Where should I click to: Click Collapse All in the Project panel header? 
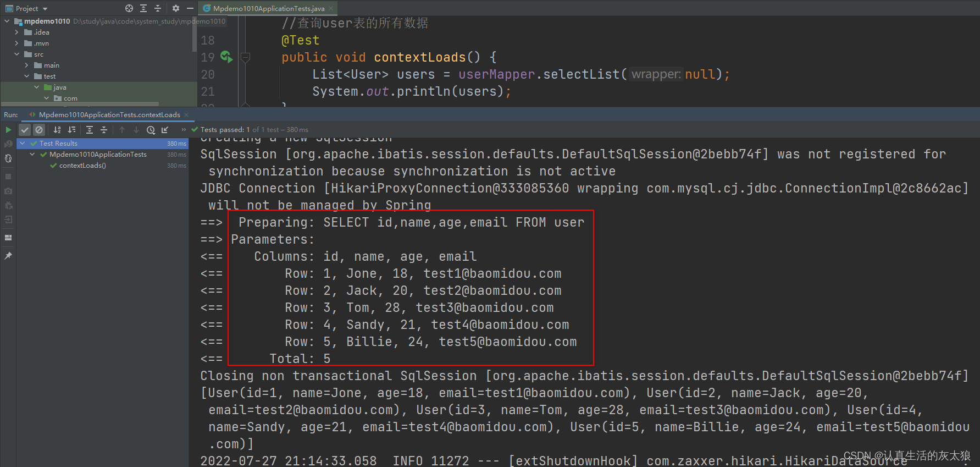[158, 8]
